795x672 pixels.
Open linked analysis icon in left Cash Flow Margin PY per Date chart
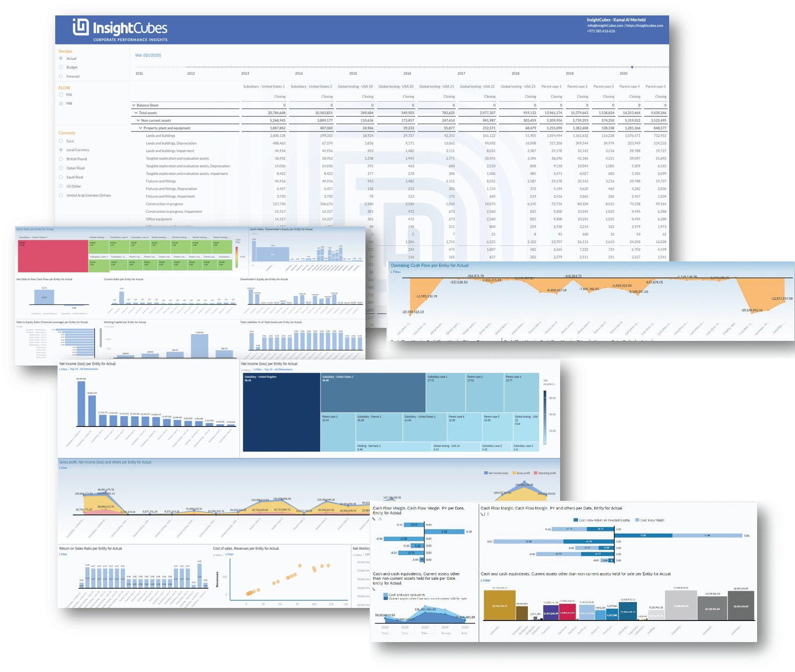point(374,519)
